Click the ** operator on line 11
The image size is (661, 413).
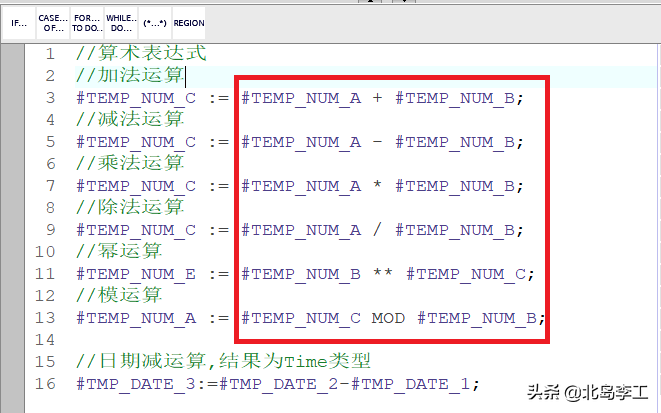pyautogui.click(x=383, y=273)
